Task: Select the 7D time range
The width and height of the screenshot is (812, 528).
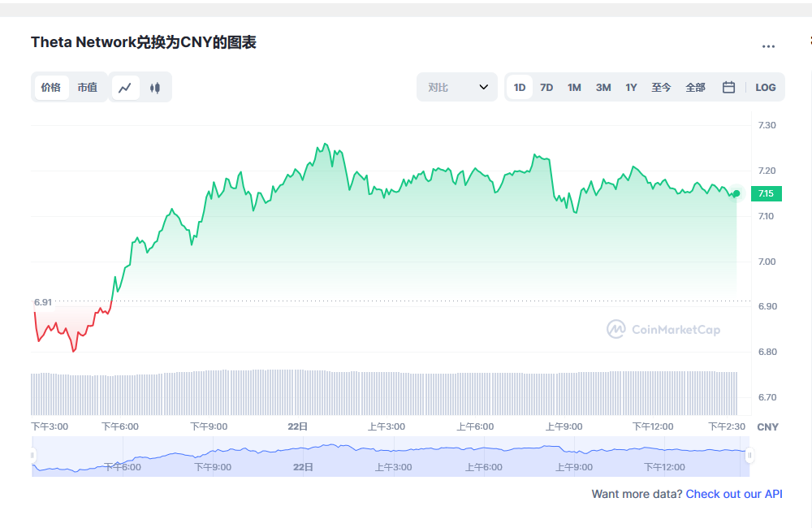Action: pos(546,87)
